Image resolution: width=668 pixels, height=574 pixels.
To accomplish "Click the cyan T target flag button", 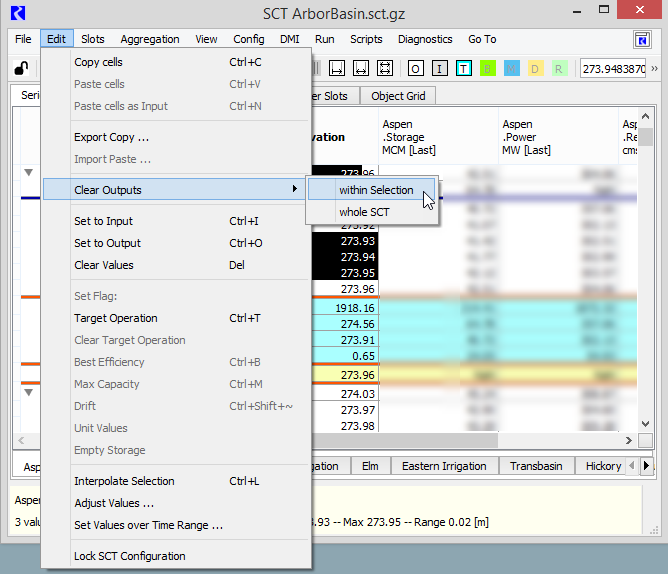I will pos(463,68).
